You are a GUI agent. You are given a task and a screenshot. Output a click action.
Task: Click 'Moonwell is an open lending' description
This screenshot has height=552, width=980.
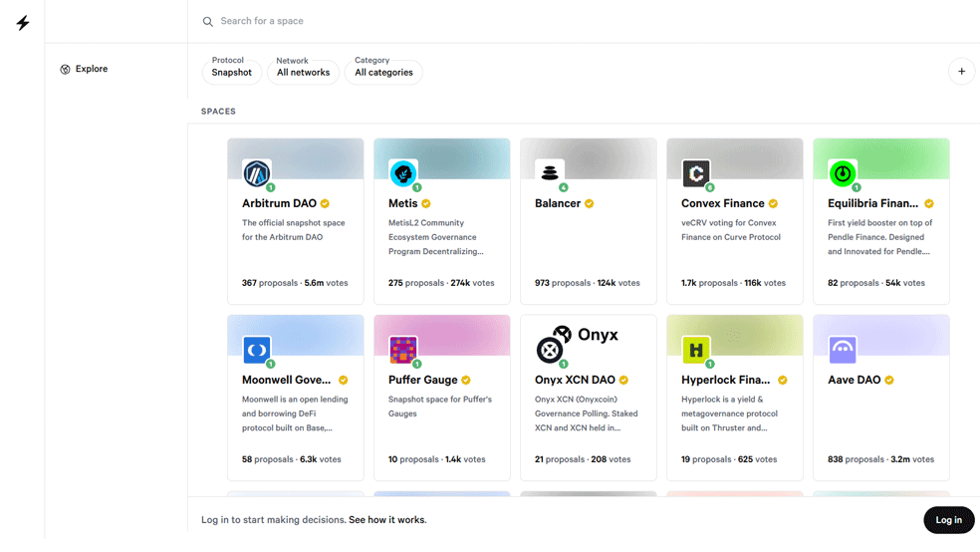coord(295,414)
